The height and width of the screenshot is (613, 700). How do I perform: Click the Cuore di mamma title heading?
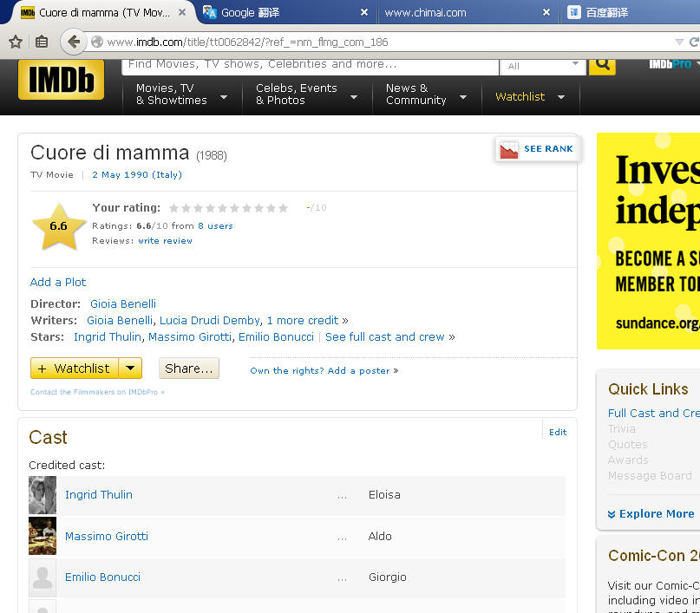click(x=110, y=153)
